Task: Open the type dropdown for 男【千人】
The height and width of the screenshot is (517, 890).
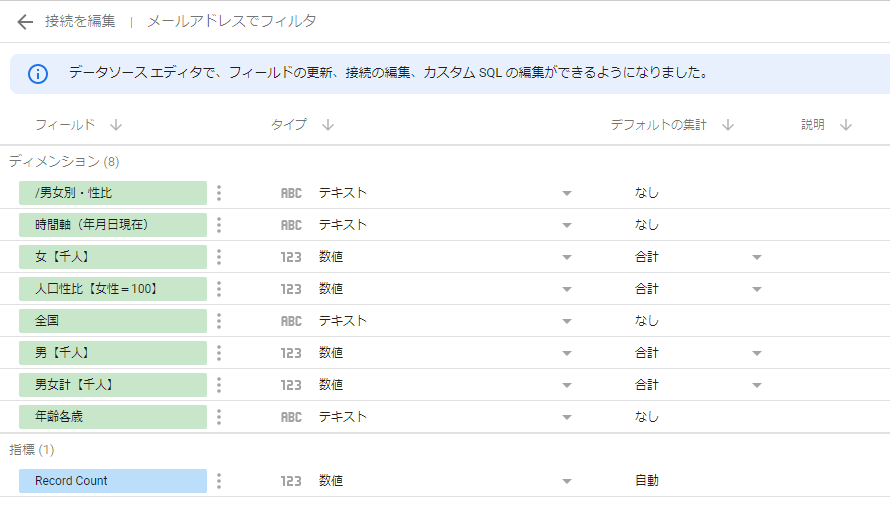Action: pos(566,354)
